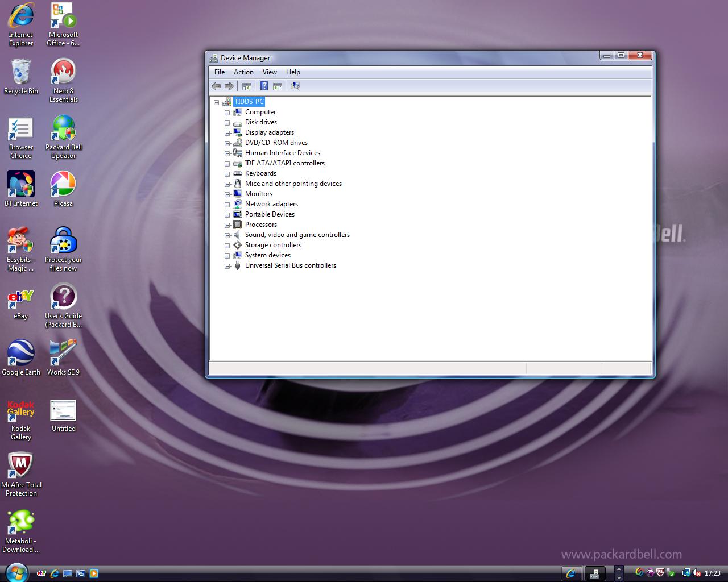Click the Back arrow in Device Manager toolbar
Image resolution: width=728 pixels, height=582 pixels.
(x=216, y=86)
